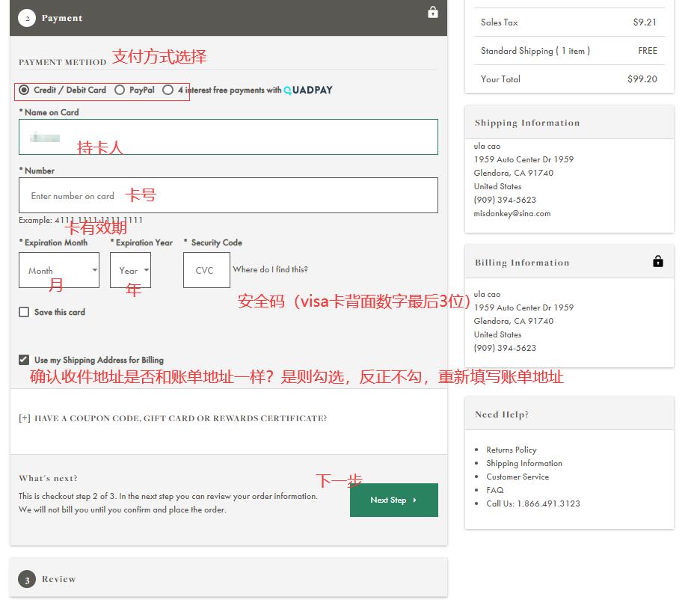Click the step 2 Payment number badge
This screenshot has width=700, height=600.
[x=27, y=18]
